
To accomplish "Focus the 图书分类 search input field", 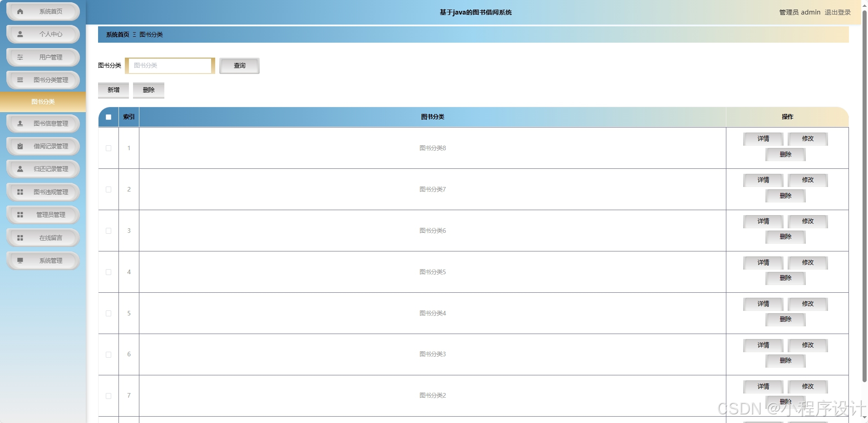I will pos(170,65).
